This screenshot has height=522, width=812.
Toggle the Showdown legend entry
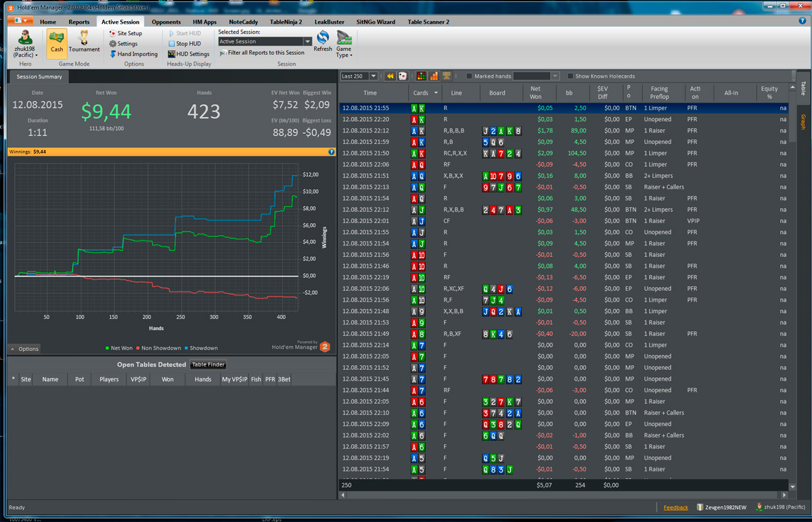[201, 348]
